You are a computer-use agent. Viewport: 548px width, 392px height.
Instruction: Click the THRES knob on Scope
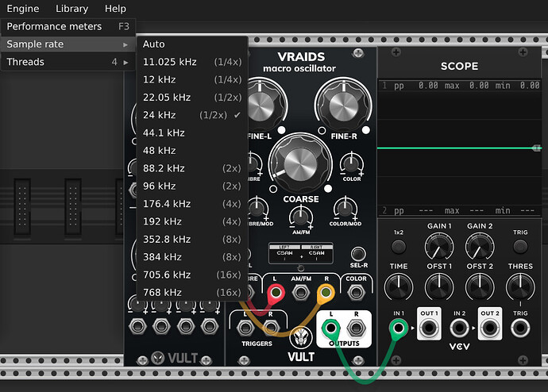pyautogui.click(x=520, y=287)
